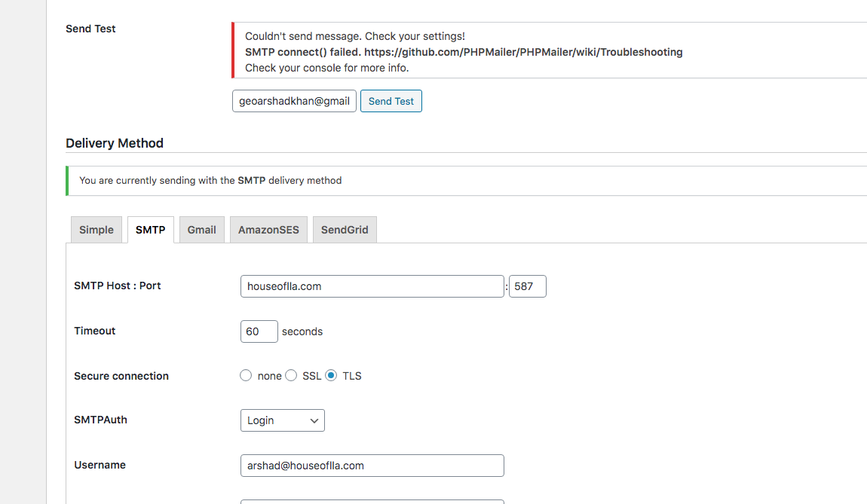Click the "Secure connection" label

click(x=121, y=376)
